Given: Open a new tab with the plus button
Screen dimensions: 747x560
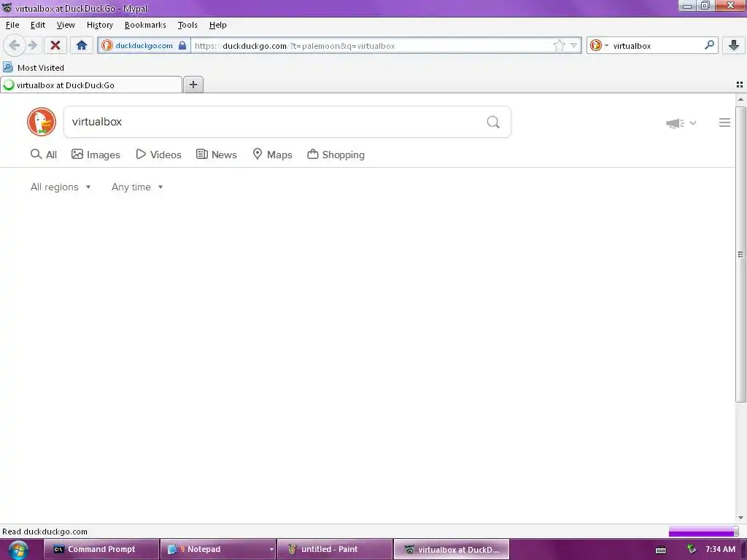Looking at the screenshot, I should pyautogui.click(x=193, y=85).
